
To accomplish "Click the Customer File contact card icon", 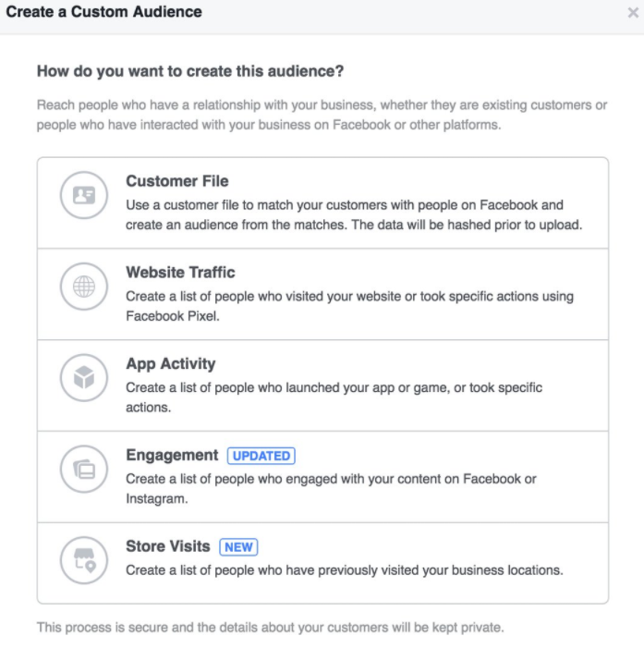I will point(84,195).
